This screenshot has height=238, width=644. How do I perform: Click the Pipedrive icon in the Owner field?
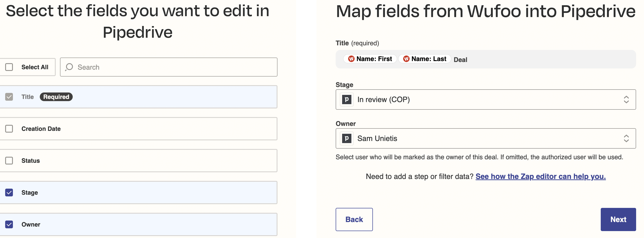pos(347,138)
